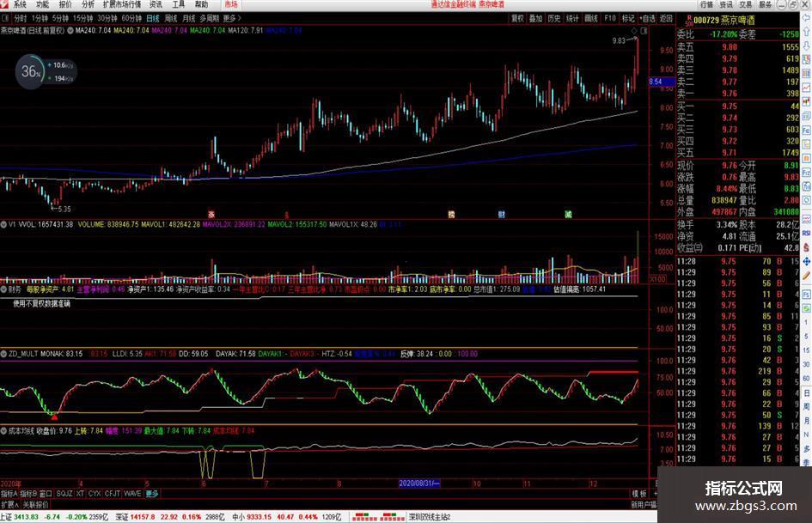Select the WAVE indicator tab
Image resolution: width=812 pixels, height=523 pixels.
pyautogui.click(x=132, y=494)
